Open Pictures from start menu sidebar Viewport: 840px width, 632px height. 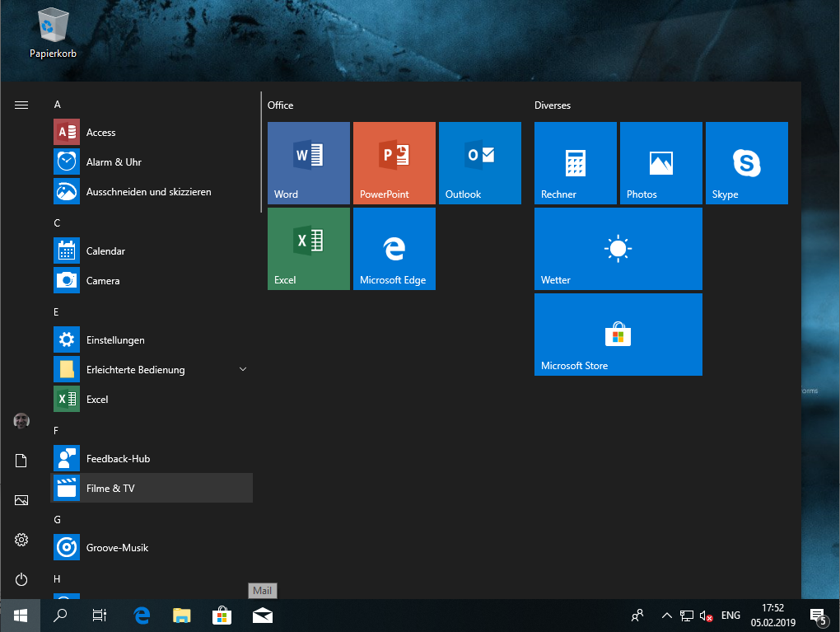pyautogui.click(x=21, y=500)
